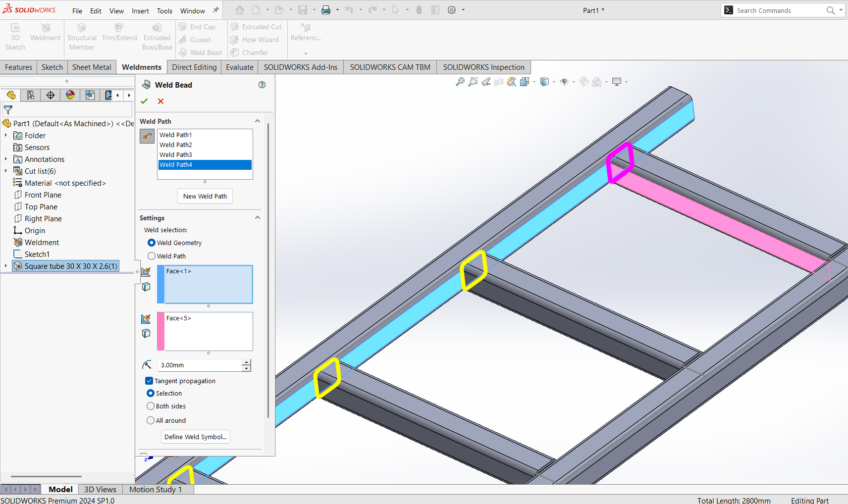This screenshot has height=504, width=848.
Task: Click the End Cap tool
Action: [197, 27]
